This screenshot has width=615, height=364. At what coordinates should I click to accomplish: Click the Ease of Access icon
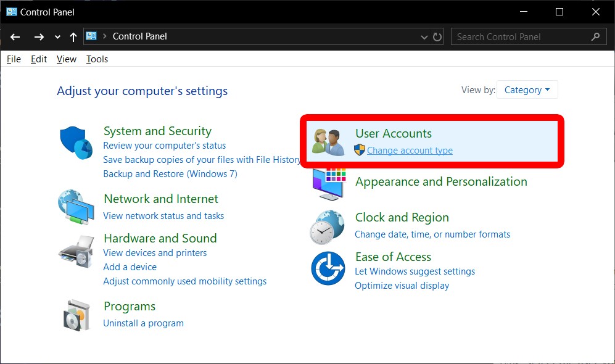(x=327, y=268)
